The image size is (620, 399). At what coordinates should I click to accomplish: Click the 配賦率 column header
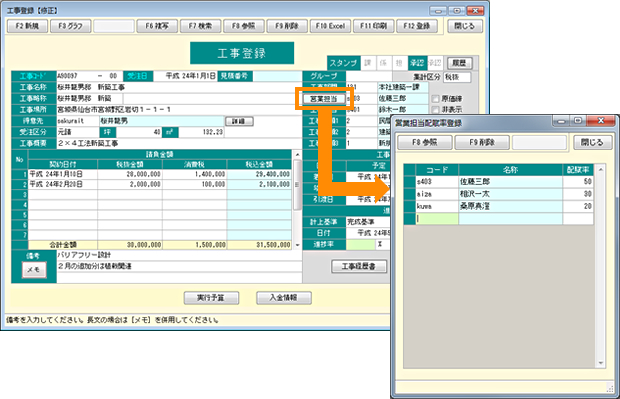point(578,170)
